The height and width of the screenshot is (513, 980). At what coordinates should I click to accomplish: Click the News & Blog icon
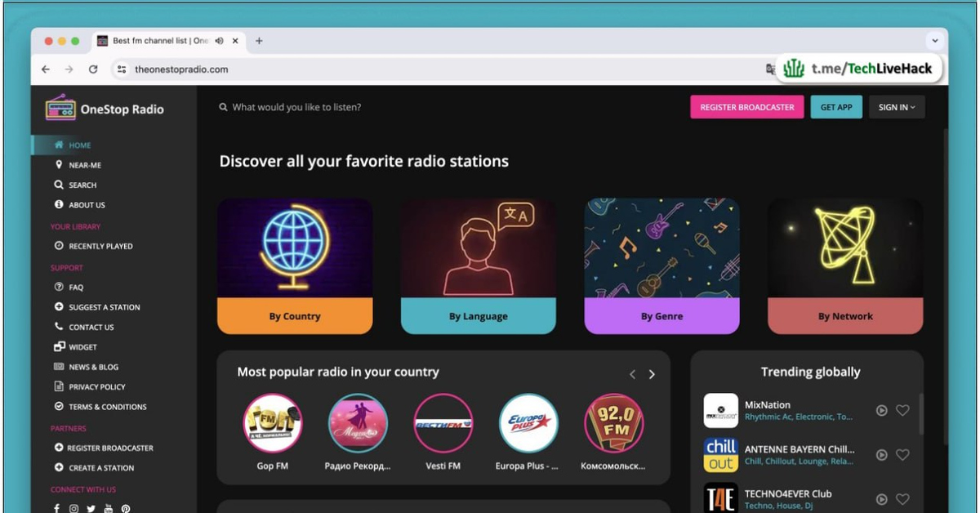[59, 367]
